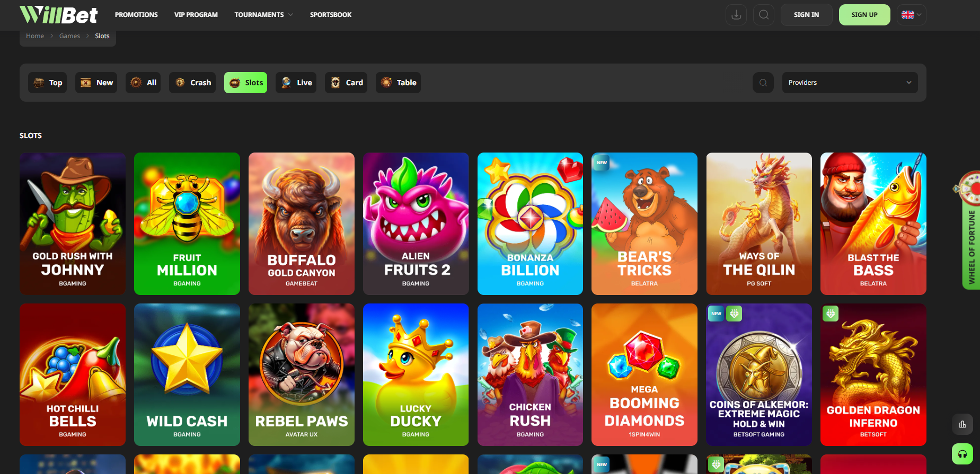This screenshot has height=474, width=980.
Task: Select the All games category
Action: tap(143, 83)
